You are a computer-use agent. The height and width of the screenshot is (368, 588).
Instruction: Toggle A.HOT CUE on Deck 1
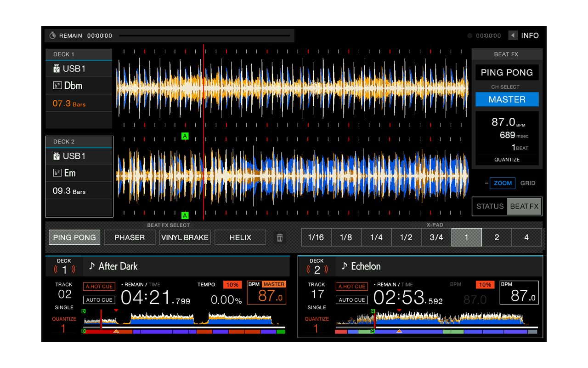(99, 287)
